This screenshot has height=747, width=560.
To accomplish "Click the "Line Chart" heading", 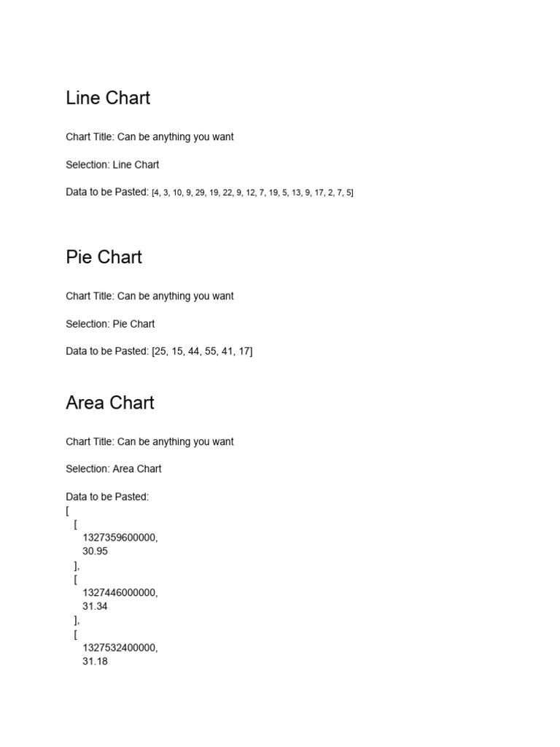I will click(x=108, y=98).
